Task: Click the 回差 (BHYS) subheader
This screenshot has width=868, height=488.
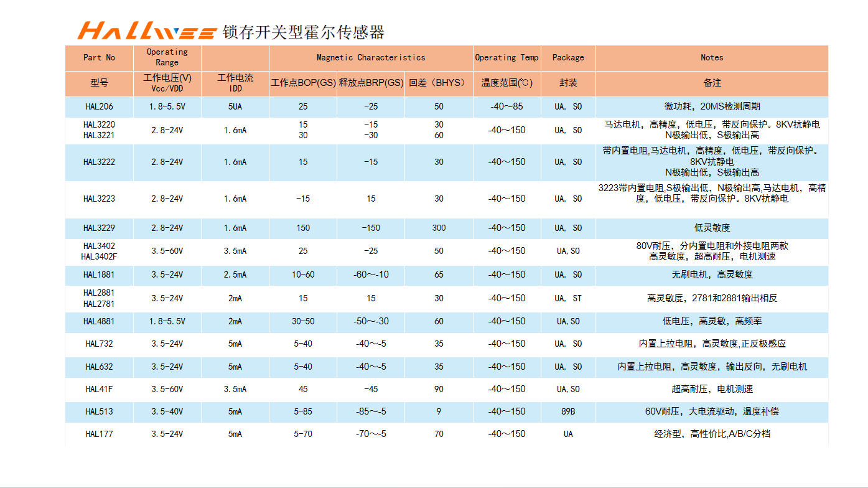Action: click(x=439, y=83)
